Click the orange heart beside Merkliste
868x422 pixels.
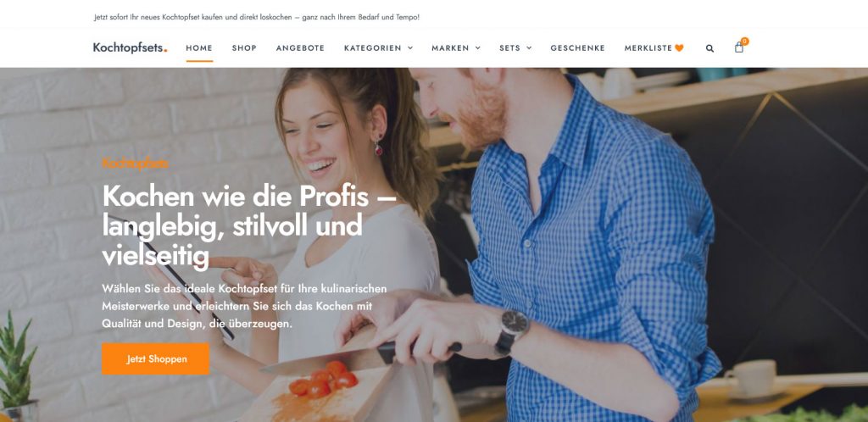(679, 48)
